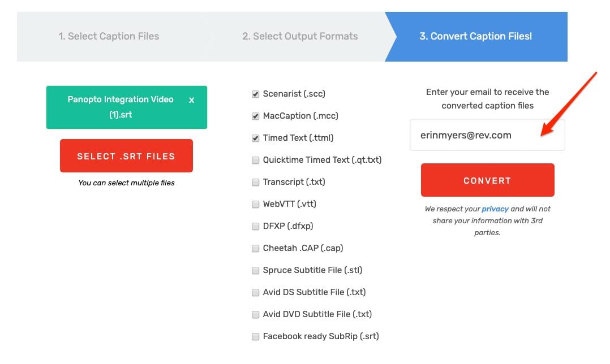Enable Cheetah .CAP (.cap) output
Image resolution: width=610 pixels, height=364 pixels.
[x=256, y=249]
